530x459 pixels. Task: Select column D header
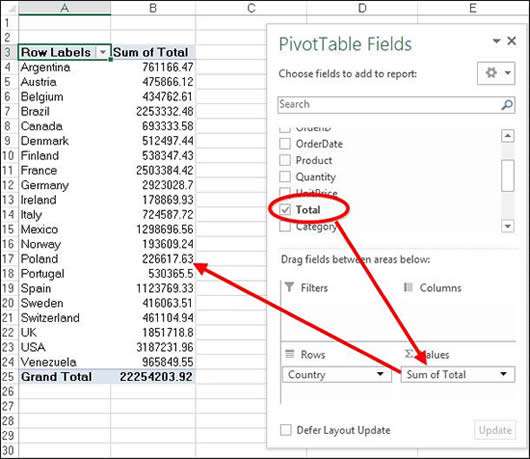click(362, 8)
